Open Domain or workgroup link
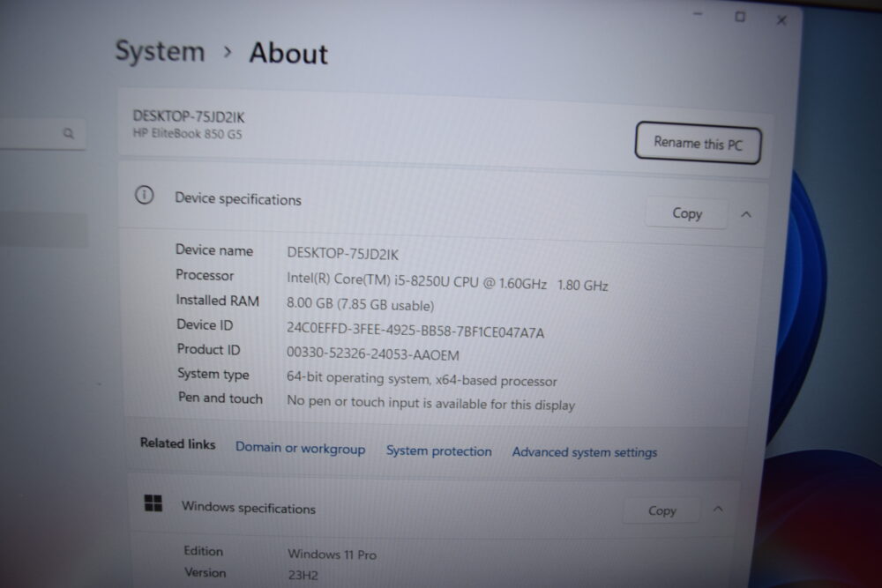The height and width of the screenshot is (588, 882). tap(301, 448)
